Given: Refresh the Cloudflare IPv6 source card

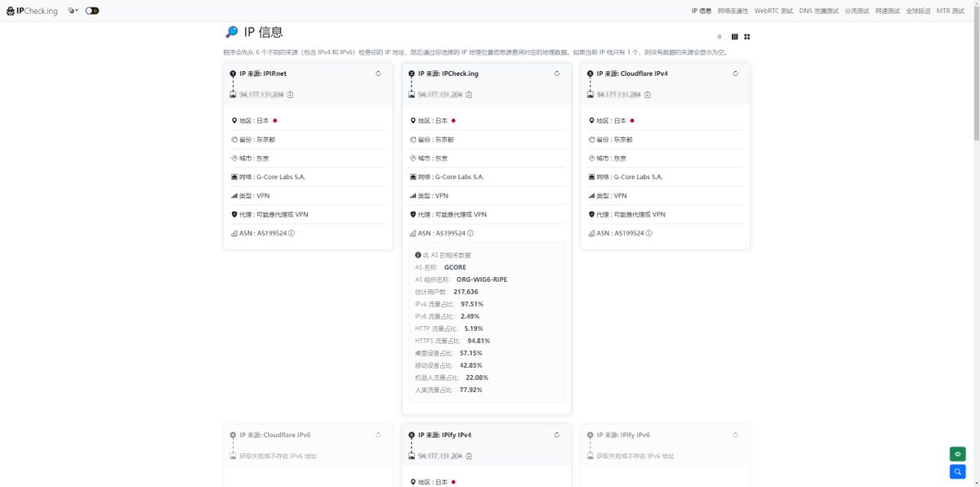Looking at the screenshot, I should [378, 435].
